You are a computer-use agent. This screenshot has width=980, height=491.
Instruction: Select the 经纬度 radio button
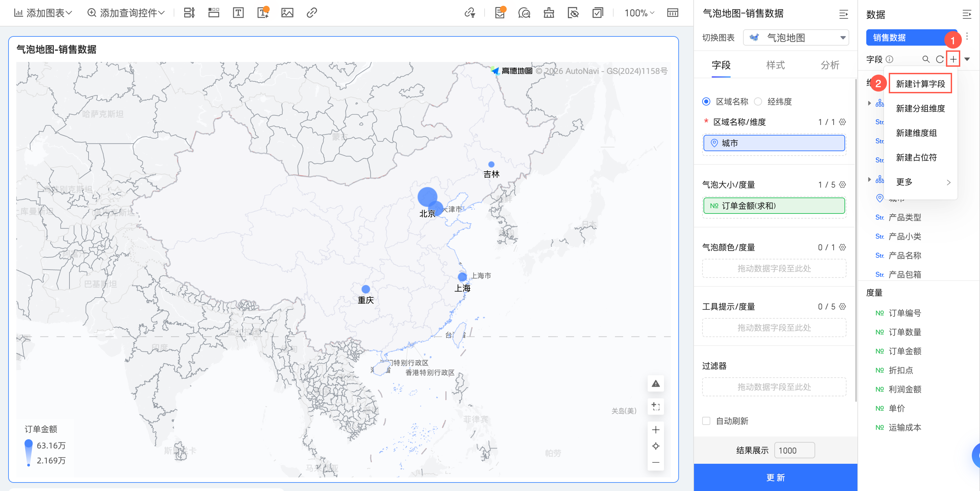758,101
